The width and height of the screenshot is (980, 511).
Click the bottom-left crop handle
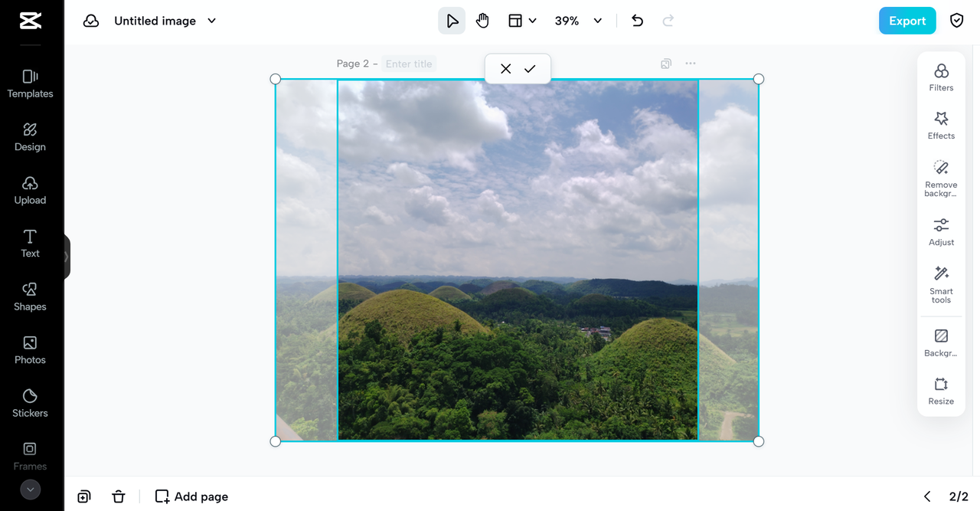point(276,441)
